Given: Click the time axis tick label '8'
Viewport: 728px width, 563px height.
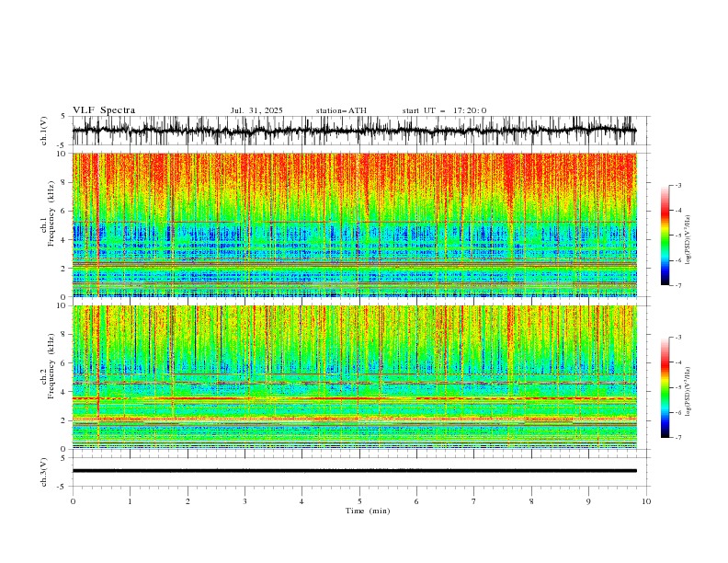Looking at the screenshot, I should click(531, 501).
